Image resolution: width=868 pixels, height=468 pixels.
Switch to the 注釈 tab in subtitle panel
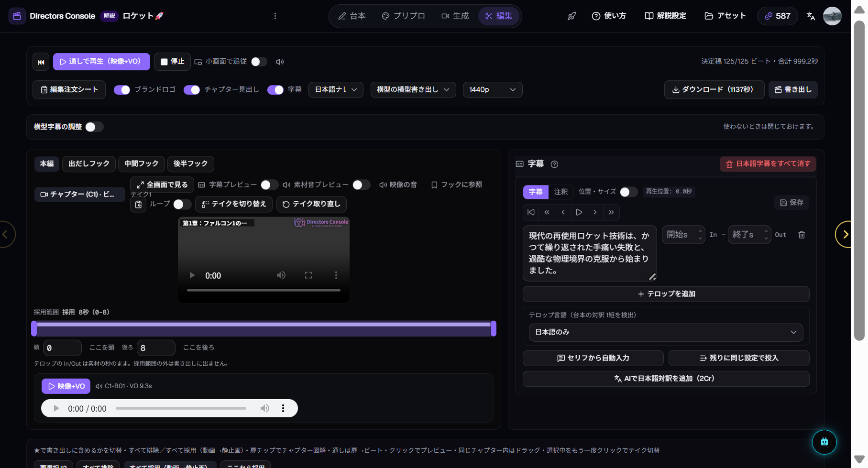pos(561,192)
